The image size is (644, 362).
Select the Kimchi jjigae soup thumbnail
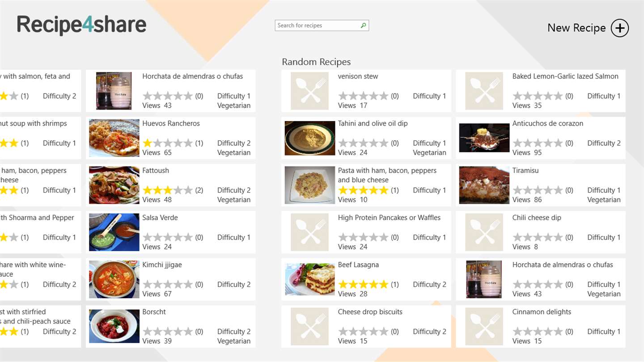pos(114,280)
